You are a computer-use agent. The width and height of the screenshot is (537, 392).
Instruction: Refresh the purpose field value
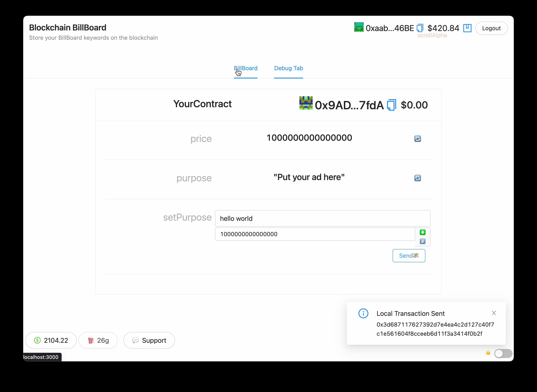tap(417, 178)
